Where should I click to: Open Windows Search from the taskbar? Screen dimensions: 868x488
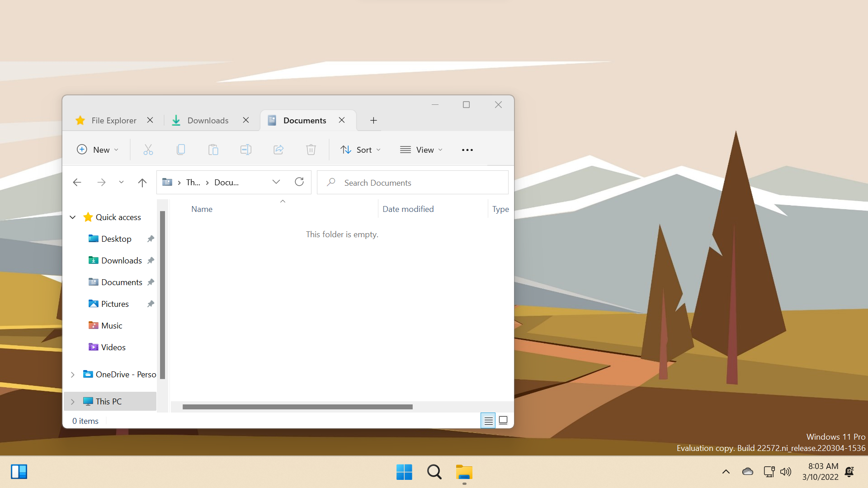coord(434,471)
